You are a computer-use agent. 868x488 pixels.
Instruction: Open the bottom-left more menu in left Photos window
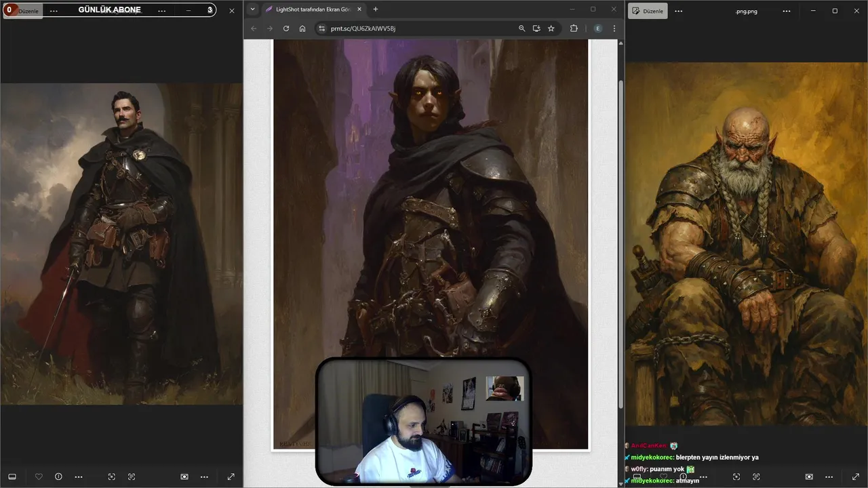pyautogui.click(x=79, y=476)
